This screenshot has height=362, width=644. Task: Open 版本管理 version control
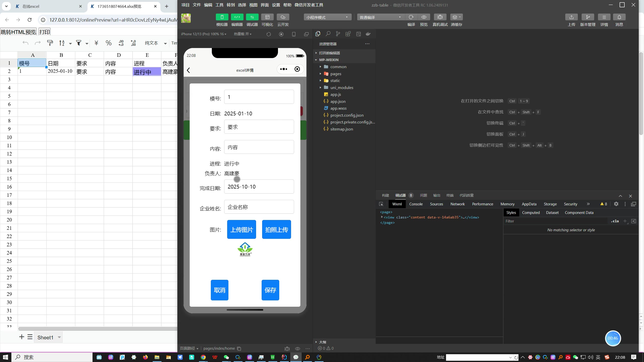[x=588, y=17]
